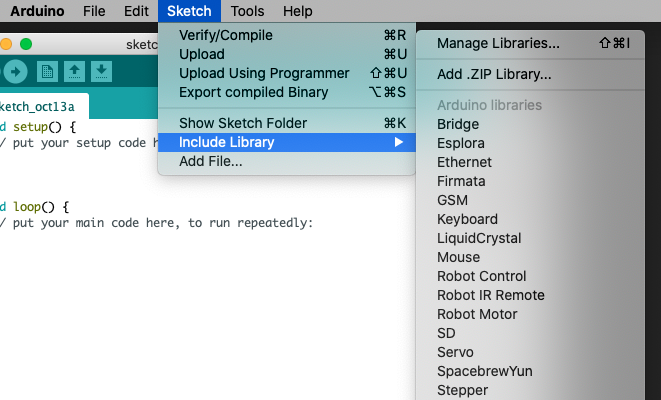Include the SD library
This screenshot has height=400, width=661.
tap(530, 333)
